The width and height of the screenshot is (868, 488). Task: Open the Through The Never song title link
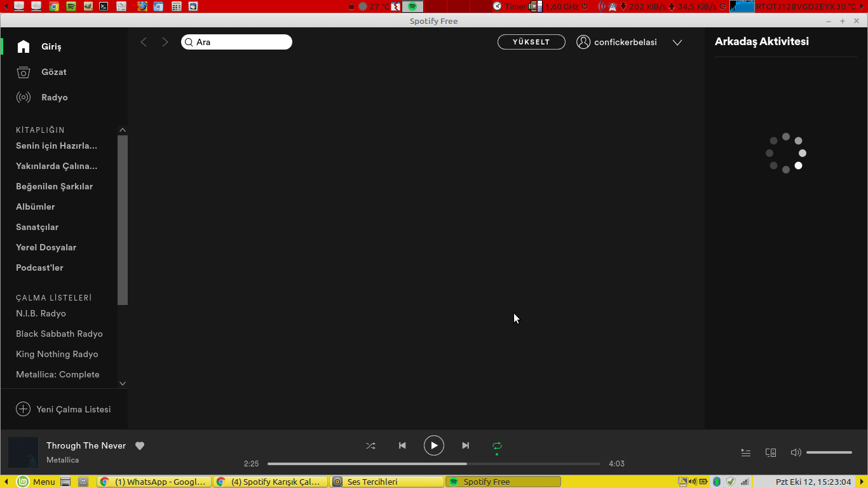coord(86,445)
